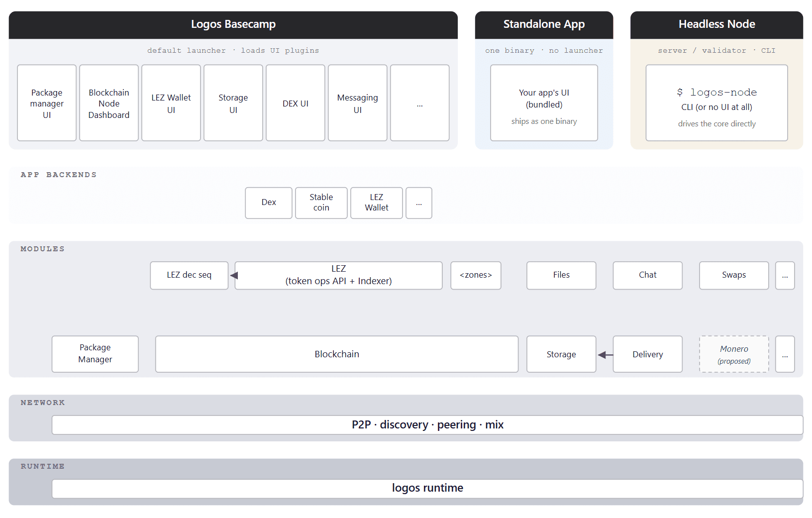Select the P2P discovery peering mix bar
The width and height of the screenshot is (812, 518).
click(x=427, y=425)
